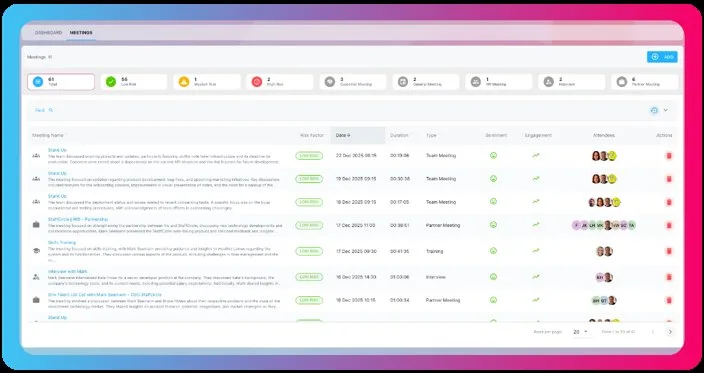Filter by High Risk card

pyautogui.click(x=280, y=82)
